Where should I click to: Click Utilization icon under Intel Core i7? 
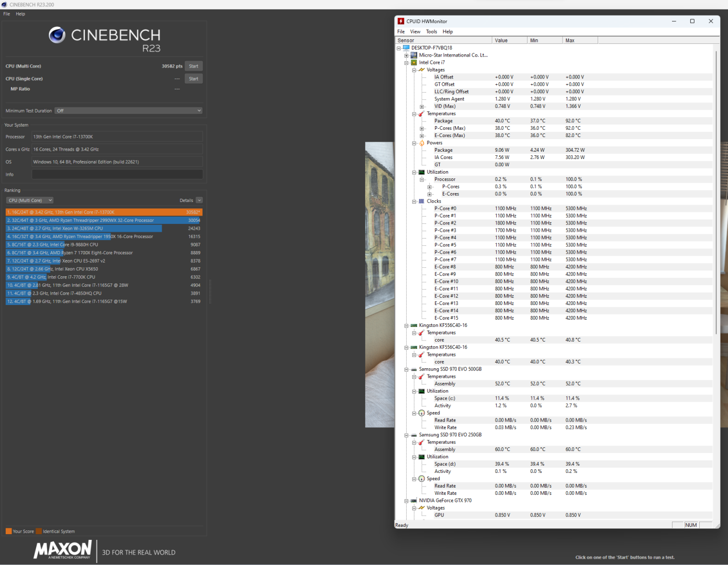[421, 172]
